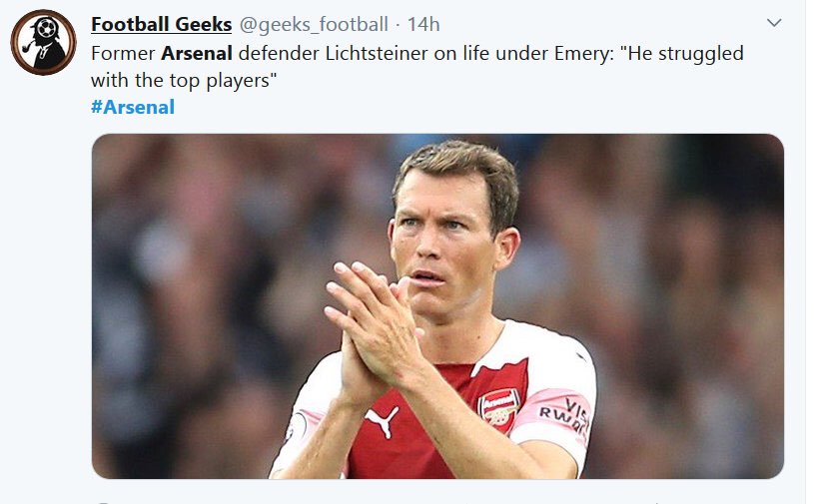Follow the blue #Arsenal hashtag link

pyautogui.click(x=132, y=107)
